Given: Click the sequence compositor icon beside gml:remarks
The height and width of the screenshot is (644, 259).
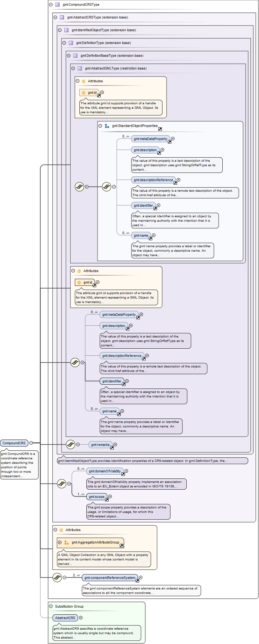Looking at the screenshot, I should (x=70, y=444).
